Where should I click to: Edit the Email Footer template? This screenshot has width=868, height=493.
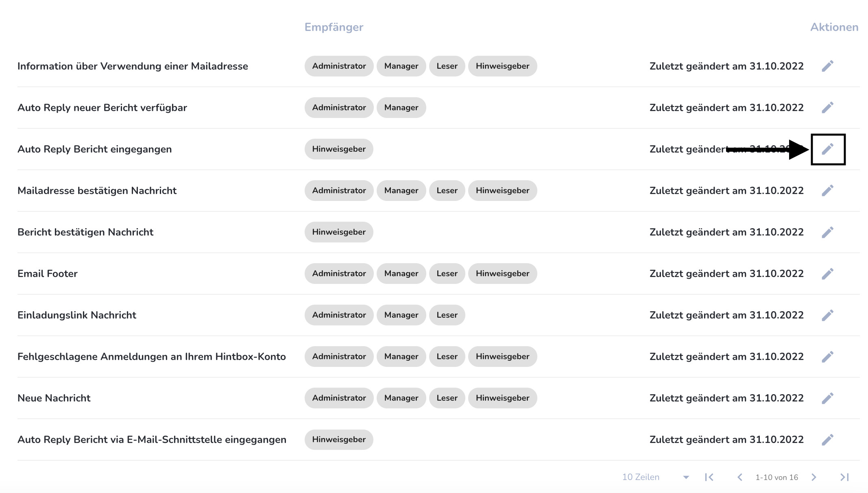tap(827, 273)
